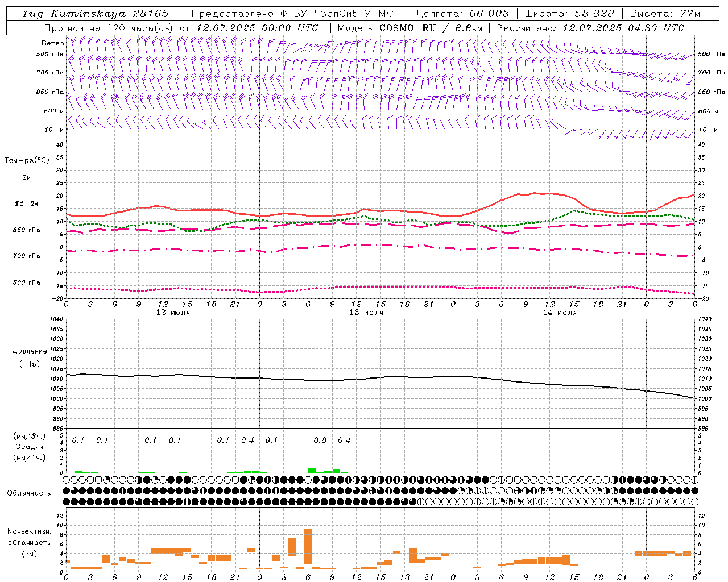Click the Конвективн. label

29,531
